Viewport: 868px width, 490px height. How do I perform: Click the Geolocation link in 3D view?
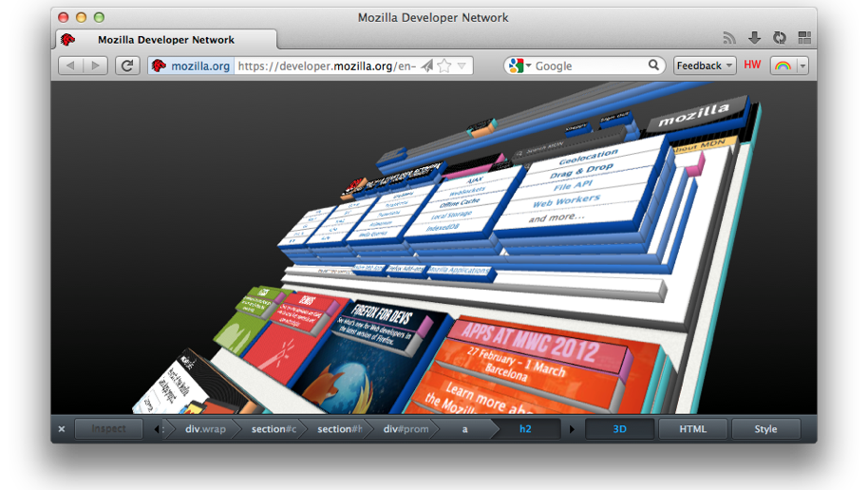588,157
